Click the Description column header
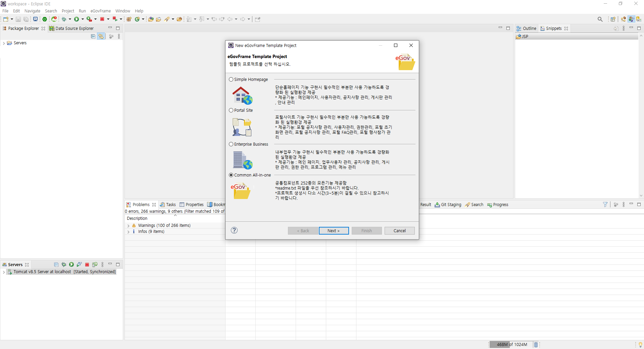 175,218
